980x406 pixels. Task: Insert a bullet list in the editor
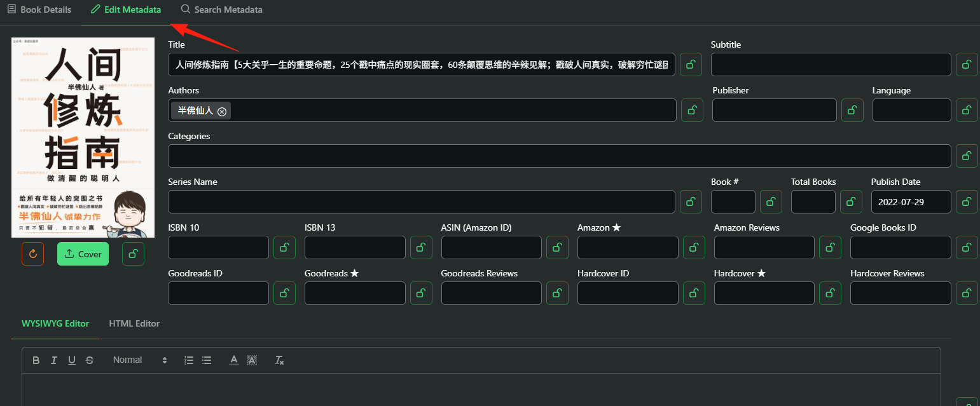click(x=207, y=360)
